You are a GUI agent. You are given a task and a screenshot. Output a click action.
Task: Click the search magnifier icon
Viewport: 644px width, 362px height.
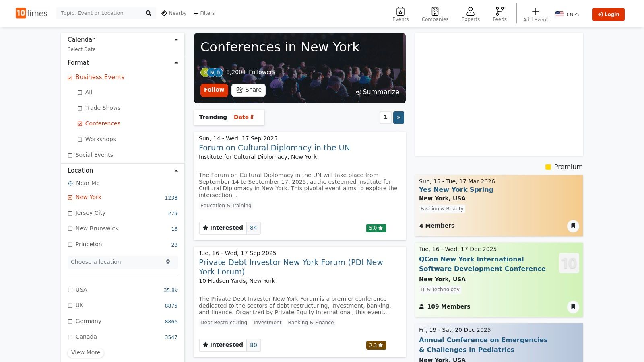pyautogui.click(x=148, y=13)
